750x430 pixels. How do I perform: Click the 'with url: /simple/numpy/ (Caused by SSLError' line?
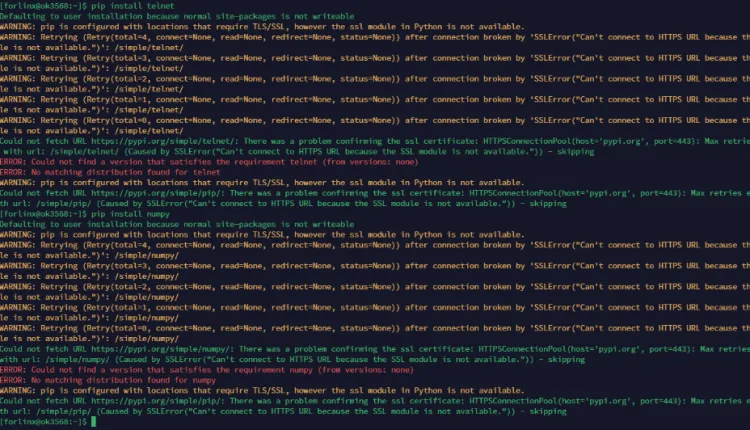pos(293,360)
